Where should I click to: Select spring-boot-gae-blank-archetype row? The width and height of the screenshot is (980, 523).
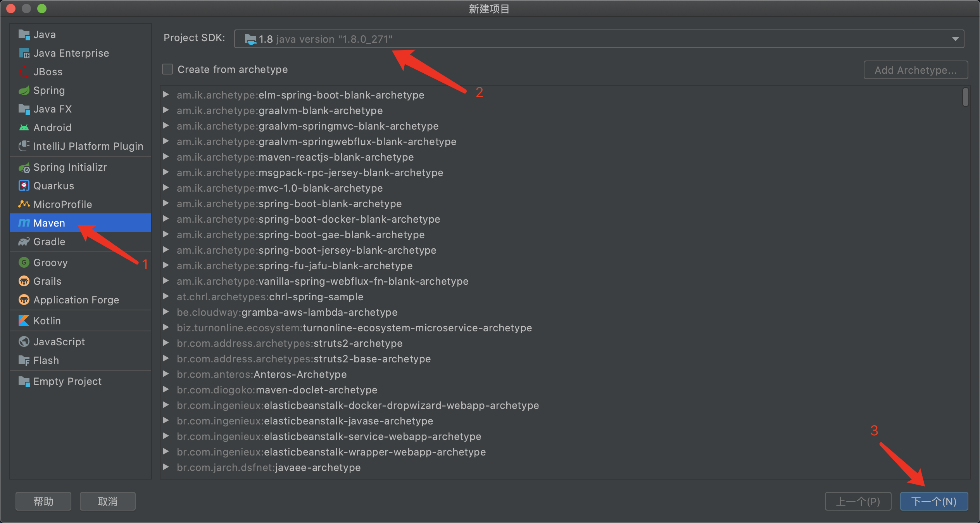point(565,235)
